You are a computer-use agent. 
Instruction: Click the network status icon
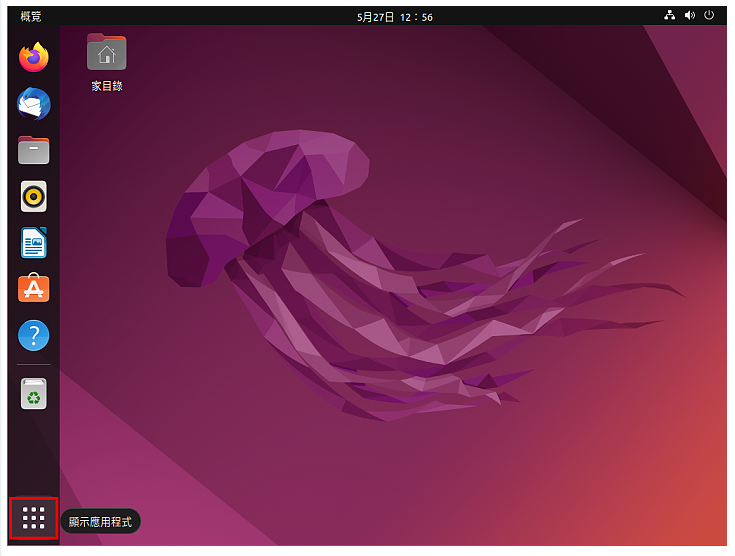point(669,15)
